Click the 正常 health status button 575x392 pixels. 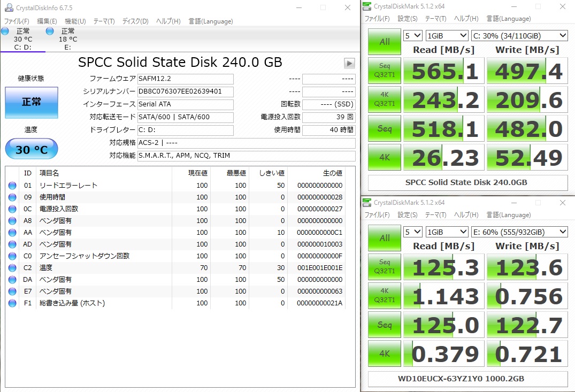32,102
